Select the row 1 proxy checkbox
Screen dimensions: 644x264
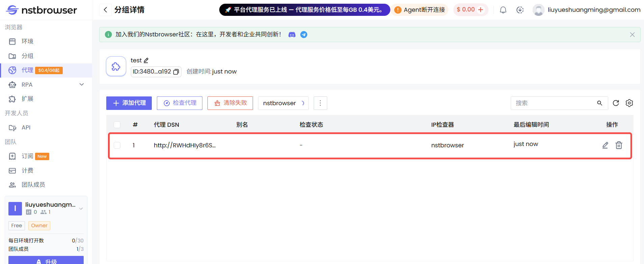pyautogui.click(x=117, y=145)
